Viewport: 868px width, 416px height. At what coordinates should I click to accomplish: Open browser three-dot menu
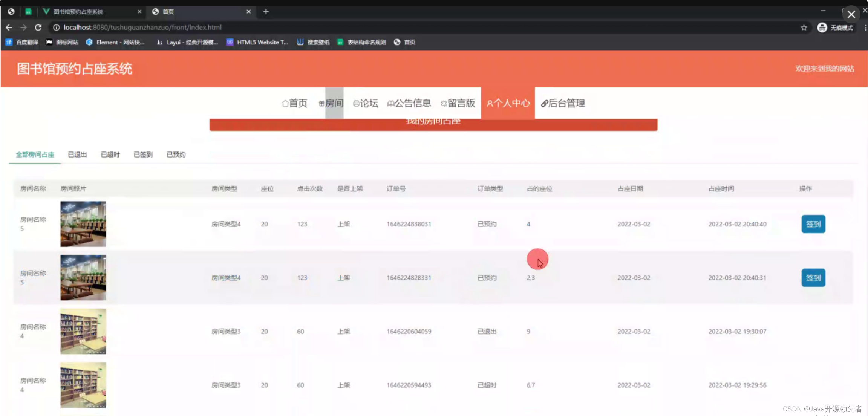pyautogui.click(x=865, y=28)
